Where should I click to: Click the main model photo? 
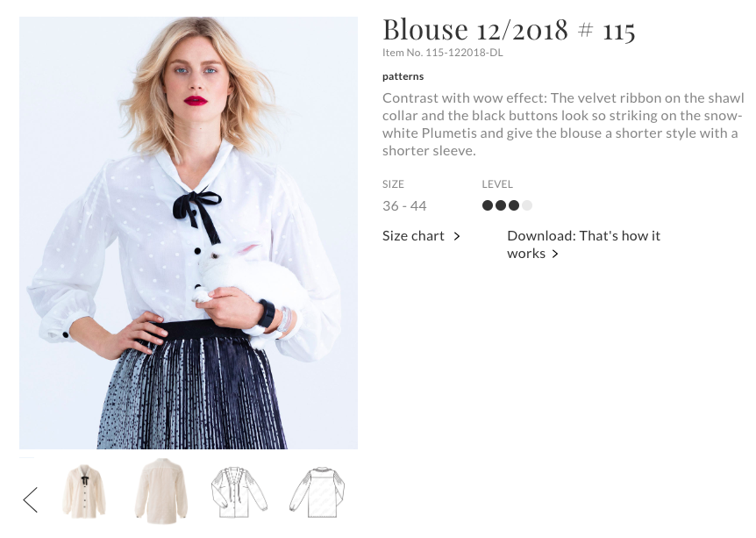pyautogui.click(x=189, y=233)
